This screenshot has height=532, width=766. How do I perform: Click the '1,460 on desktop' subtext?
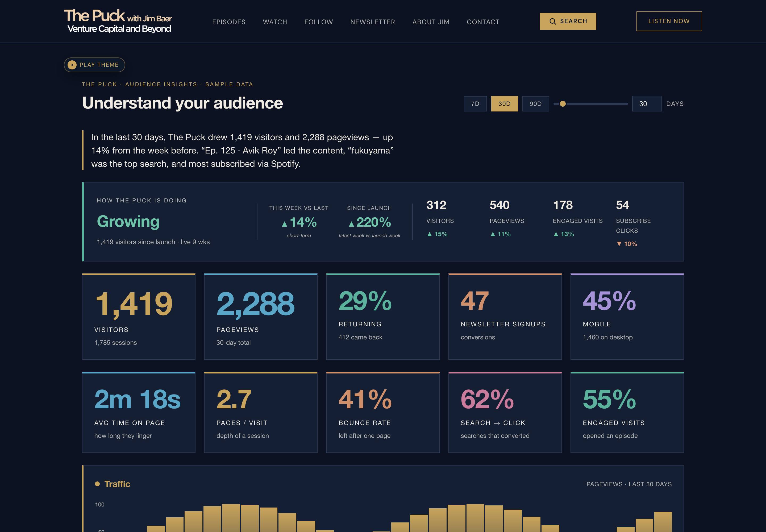[x=607, y=337]
